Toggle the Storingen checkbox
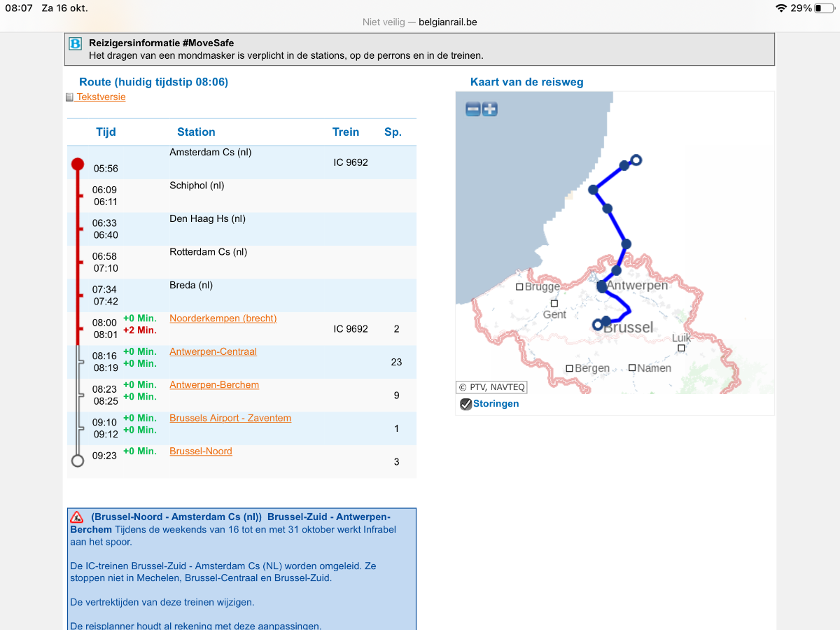The width and height of the screenshot is (840, 630). [x=465, y=404]
